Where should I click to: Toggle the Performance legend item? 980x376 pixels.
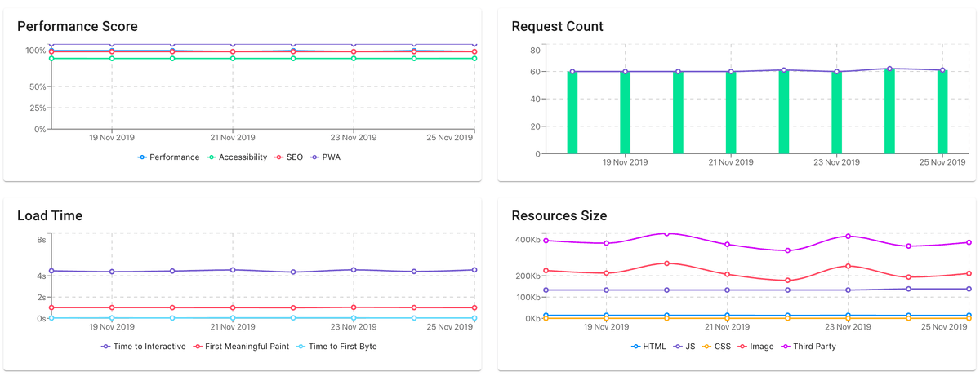[168, 157]
